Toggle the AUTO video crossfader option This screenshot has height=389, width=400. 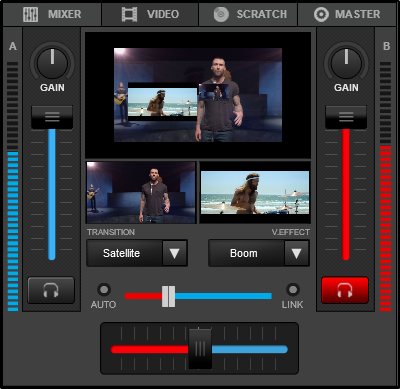tap(104, 289)
